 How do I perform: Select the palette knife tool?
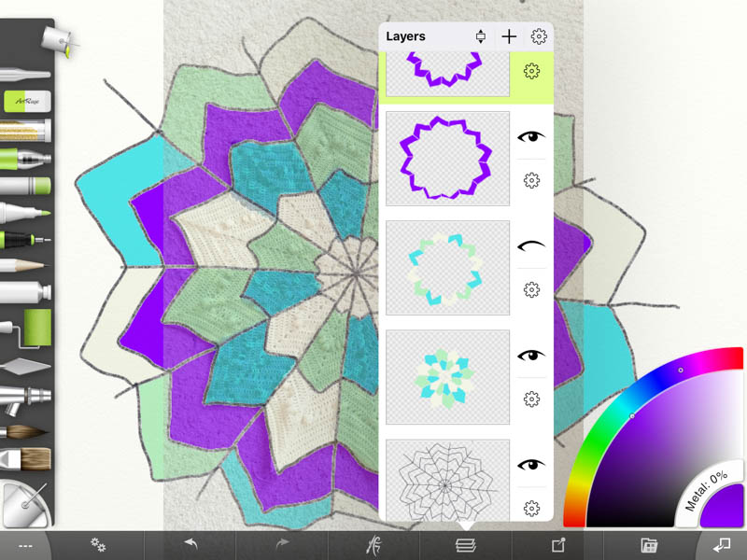[x=25, y=366]
